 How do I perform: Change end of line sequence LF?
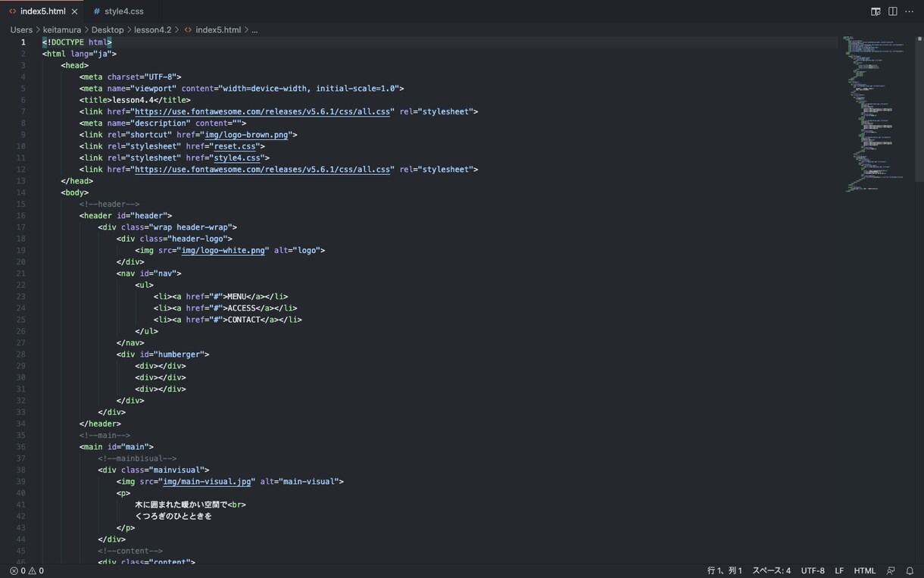839,570
